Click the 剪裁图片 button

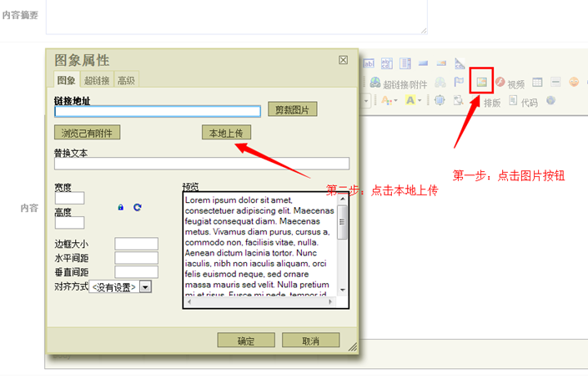click(292, 110)
